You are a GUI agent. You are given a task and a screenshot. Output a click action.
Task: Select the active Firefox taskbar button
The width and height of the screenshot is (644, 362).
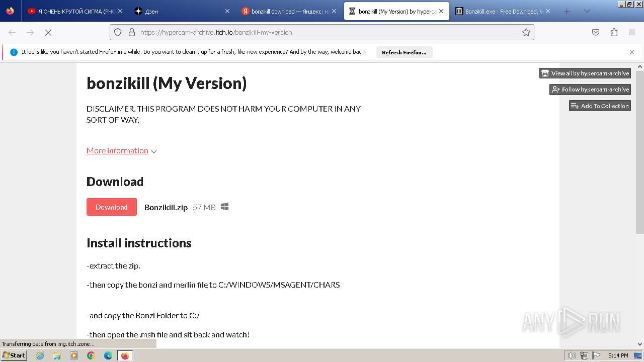pos(125,355)
